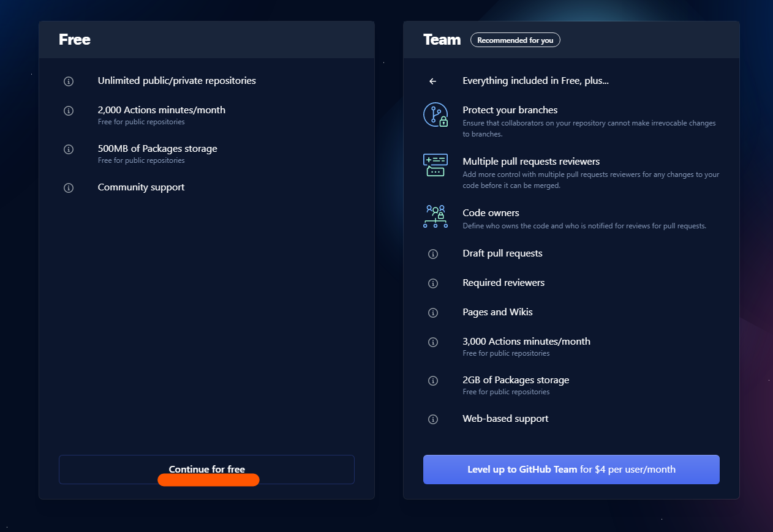Click info icon next to Web-based support
The height and width of the screenshot is (532, 773).
pos(433,419)
